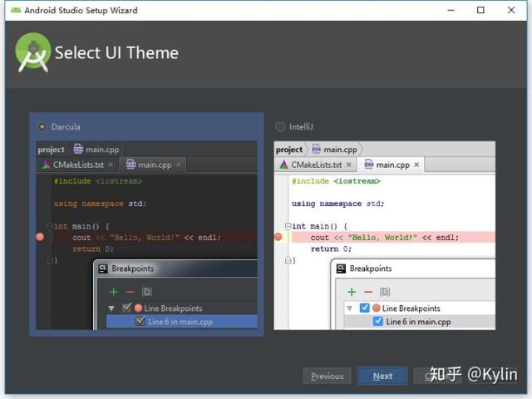532x399 pixels.
Task: Select 'Line 6 in main.cpp' row, Darcula preview
Action: point(182,322)
